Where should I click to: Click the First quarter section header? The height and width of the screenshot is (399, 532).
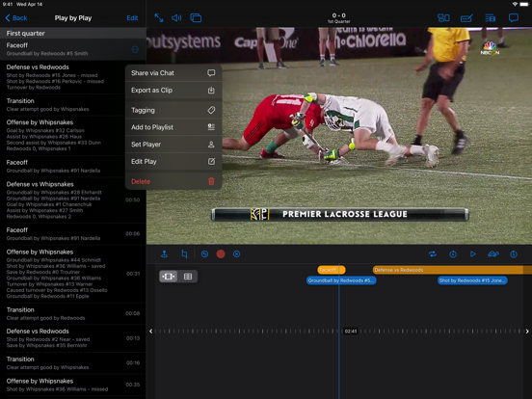coord(73,33)
